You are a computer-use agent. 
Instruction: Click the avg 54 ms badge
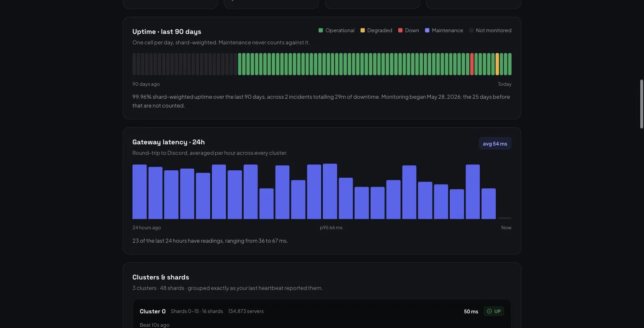[495, 143]
